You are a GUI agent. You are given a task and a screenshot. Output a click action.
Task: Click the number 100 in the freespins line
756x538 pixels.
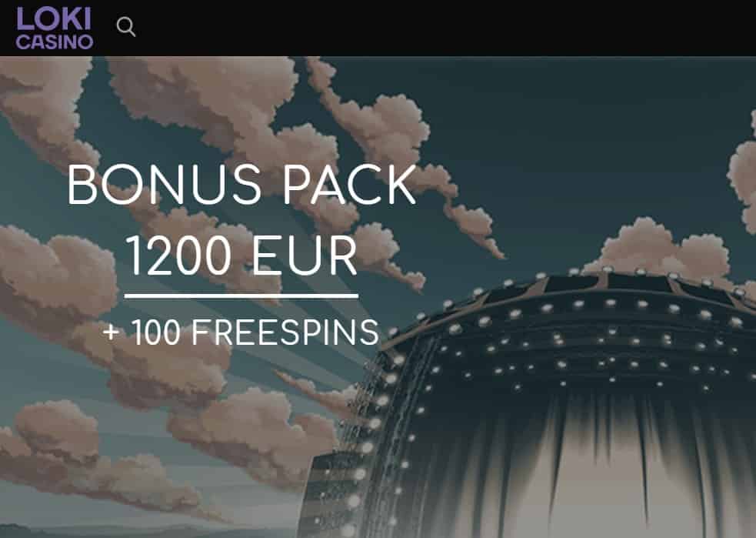point(155,332)
